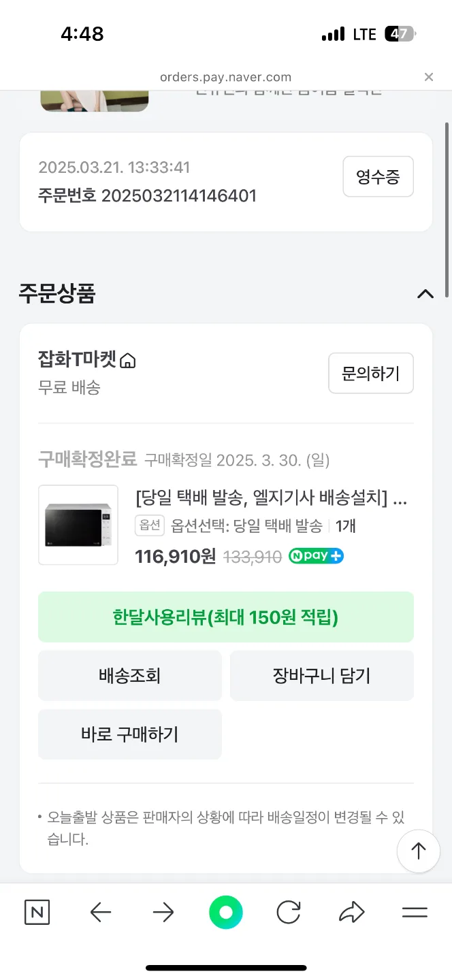The width and height of the screenshot is (452, 980).
Task: Share the page using share arrow
Action: click(352, 913)
